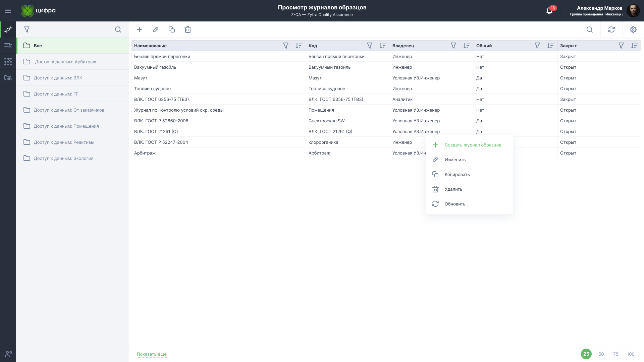This screenshot has width=644, height=362.
Task: Sort by Код column
Action: point(383,46)
